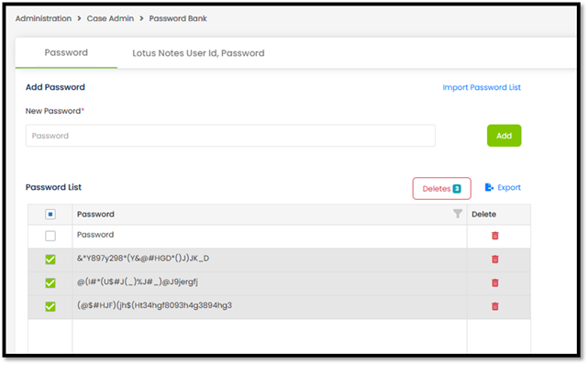Toggle the select-all checkbox in table header
The width and height of the screenshot is (588, 365).
[50, 215]
